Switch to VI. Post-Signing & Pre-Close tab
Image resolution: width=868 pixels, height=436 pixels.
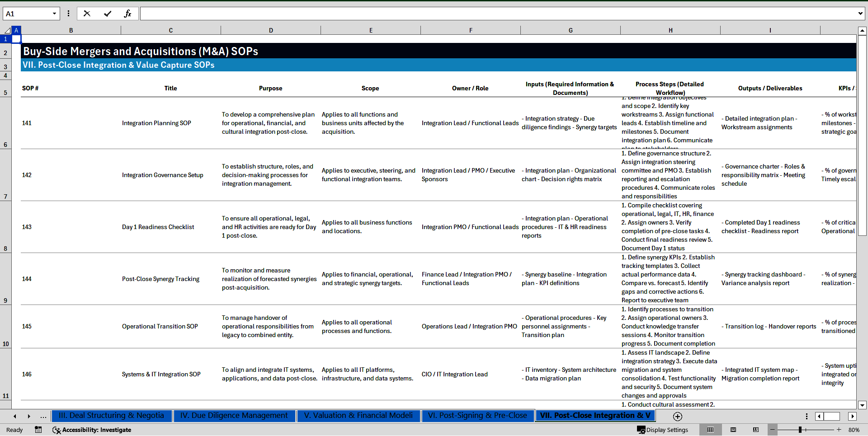477,416
